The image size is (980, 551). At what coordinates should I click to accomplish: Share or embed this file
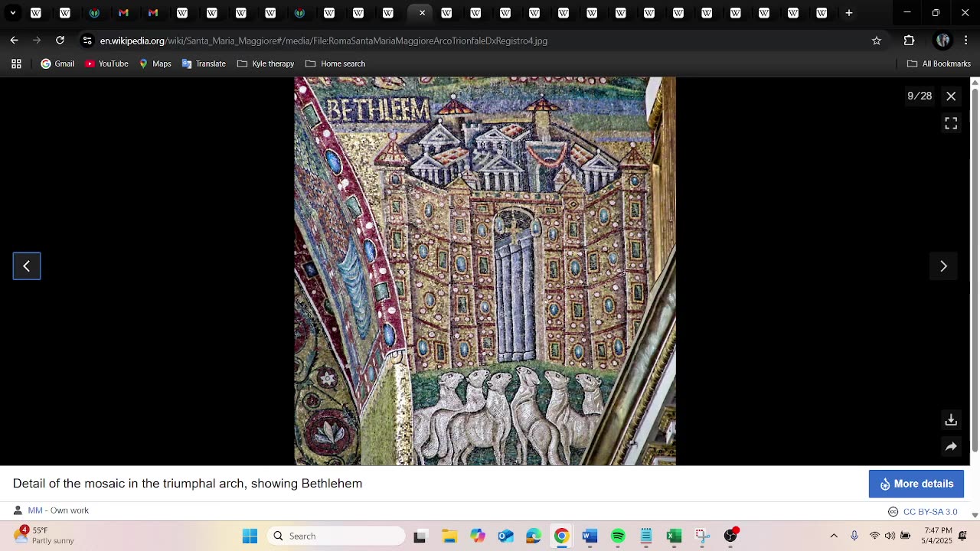click(x=951, y=447)
